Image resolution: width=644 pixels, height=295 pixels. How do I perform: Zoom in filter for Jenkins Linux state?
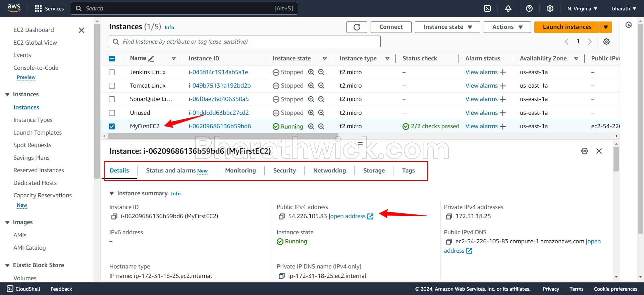click(311, 72)
